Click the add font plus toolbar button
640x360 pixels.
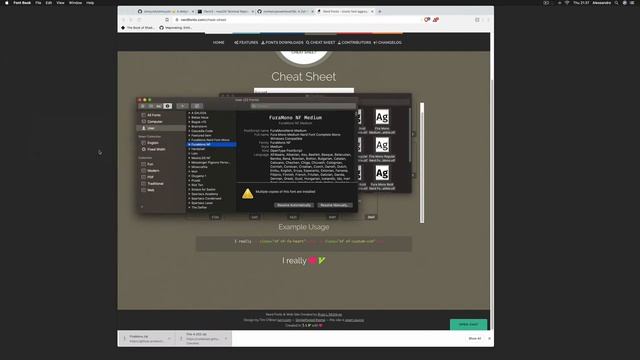point(182,106)
